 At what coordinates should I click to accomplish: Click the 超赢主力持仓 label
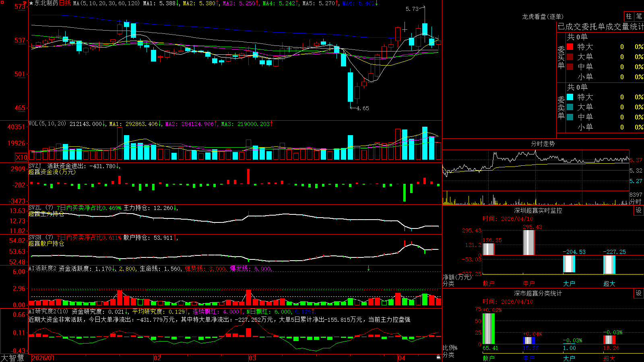(x=46, y=214)
